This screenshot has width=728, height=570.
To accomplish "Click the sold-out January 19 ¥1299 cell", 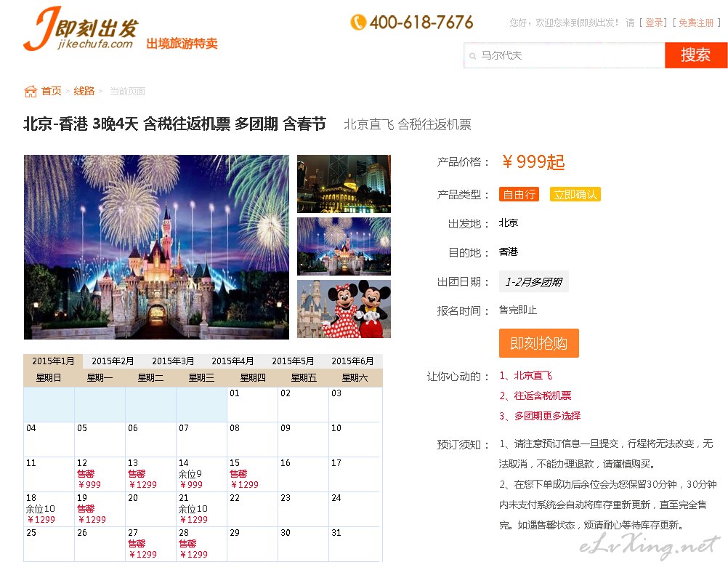I will (x=100, y=509).
